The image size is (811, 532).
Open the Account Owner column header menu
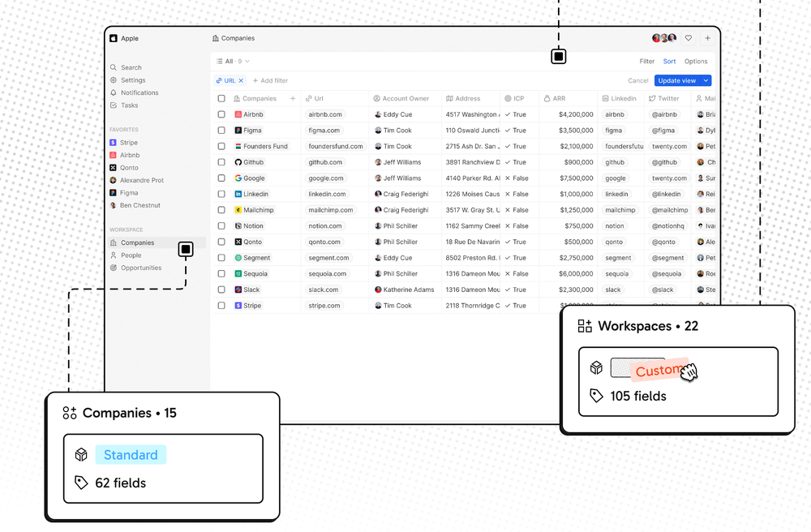[x=401, y=98]
